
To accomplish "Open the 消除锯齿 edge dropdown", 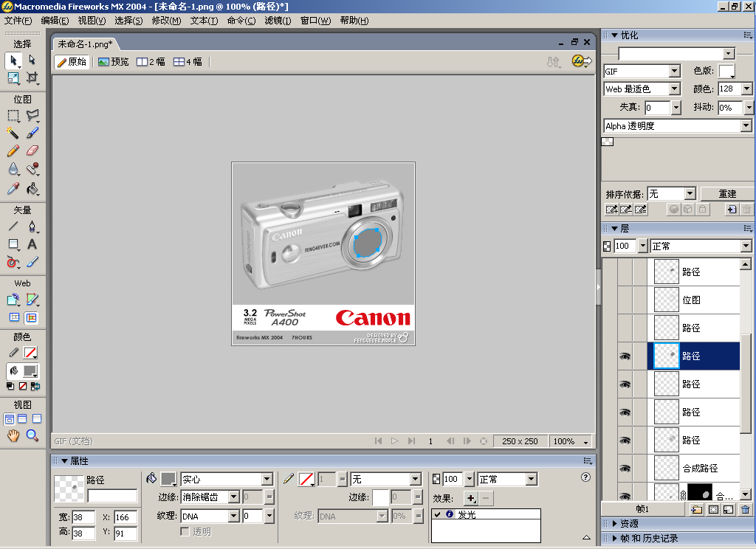I will tap(234, 497).
